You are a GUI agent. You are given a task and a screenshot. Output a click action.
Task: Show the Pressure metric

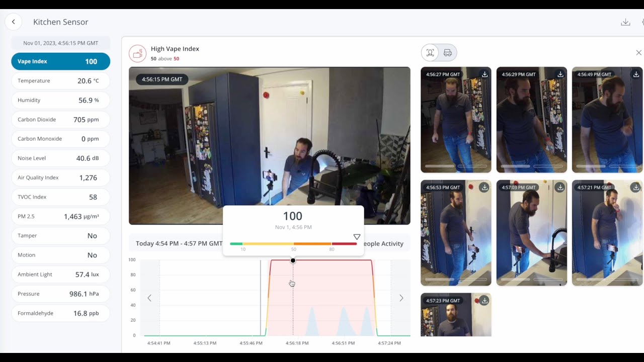(x=61, y=294)
